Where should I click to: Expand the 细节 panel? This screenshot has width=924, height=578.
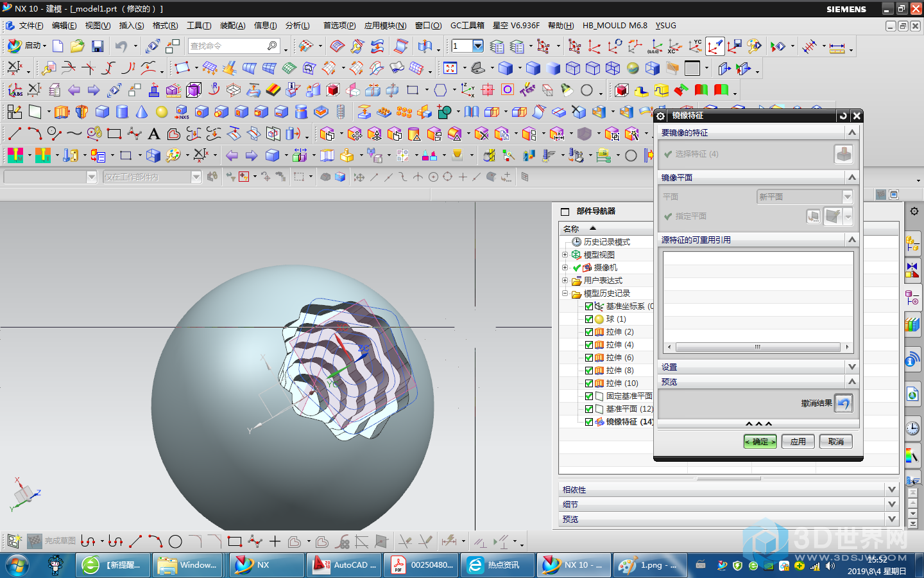coord(892,504)
